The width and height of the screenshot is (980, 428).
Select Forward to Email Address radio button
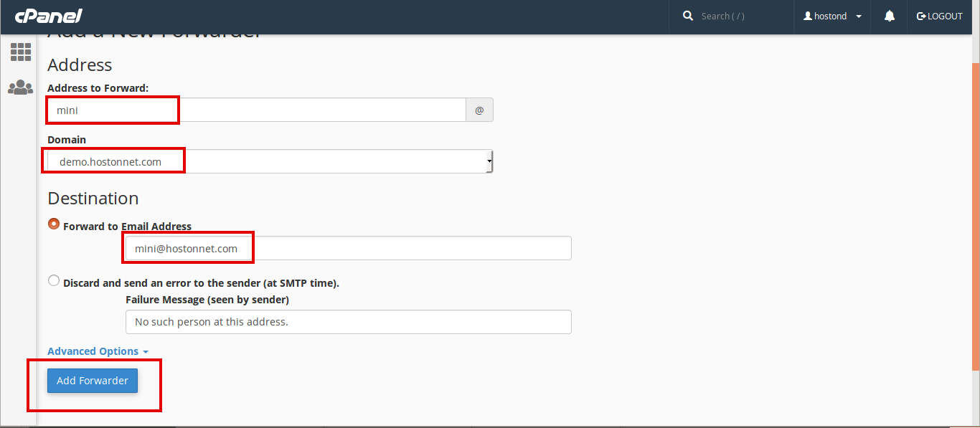[54, 224]
